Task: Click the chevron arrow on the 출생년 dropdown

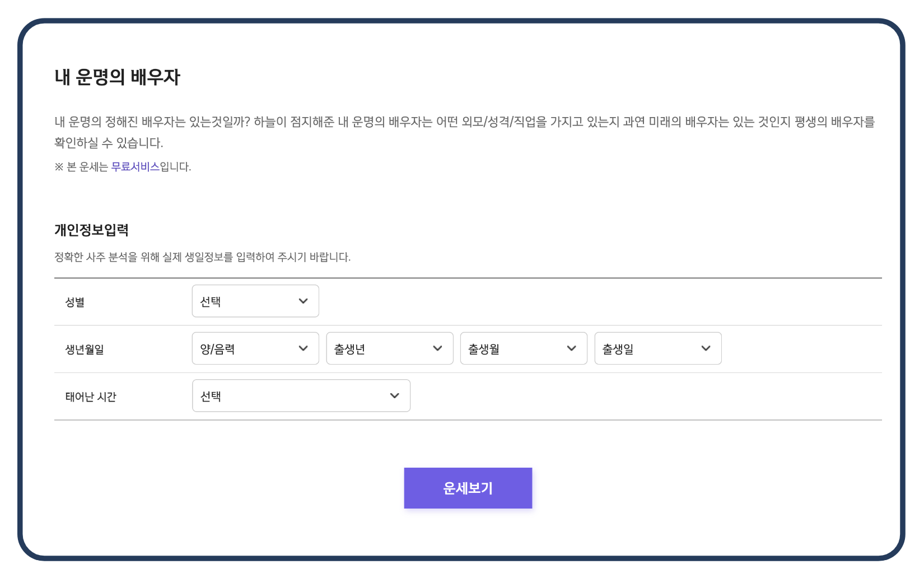Action: (437, 348)
